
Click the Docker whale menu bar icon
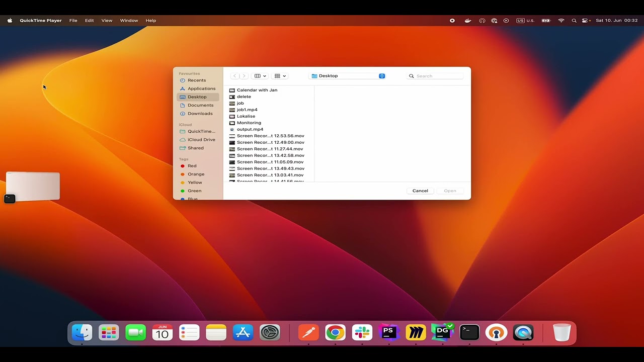[468, 21]
